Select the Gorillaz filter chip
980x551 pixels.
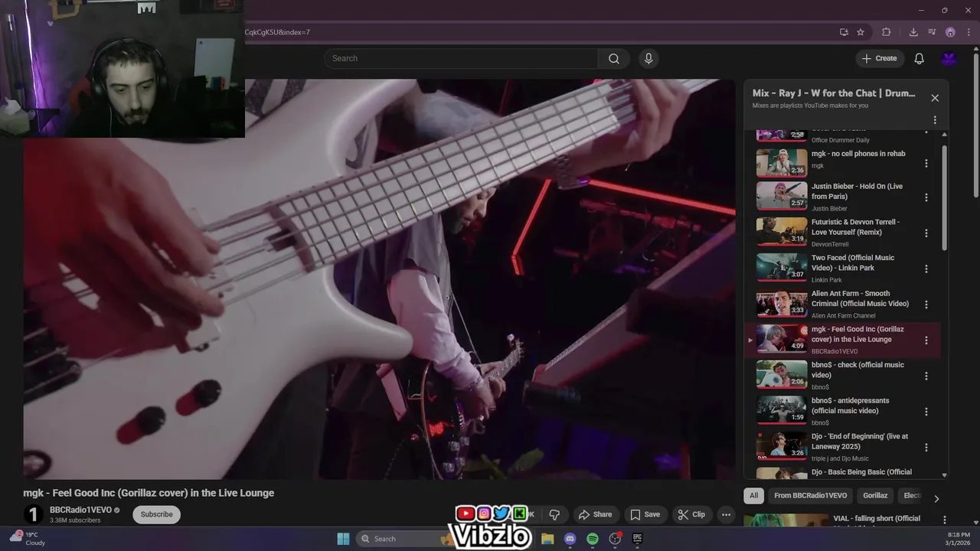(x=875, y=495)
